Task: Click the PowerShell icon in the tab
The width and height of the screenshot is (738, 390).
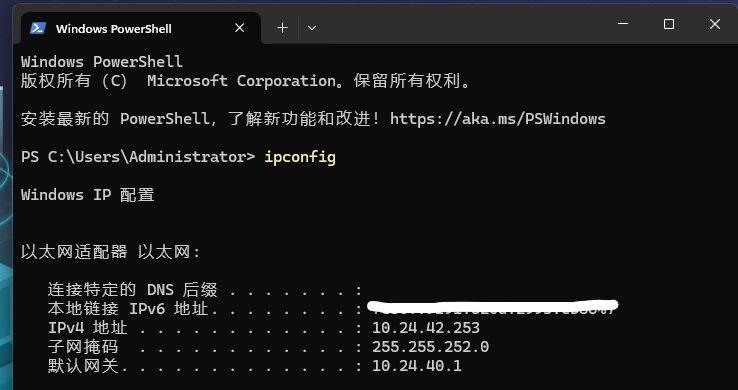Action: [x=38, y=28]
